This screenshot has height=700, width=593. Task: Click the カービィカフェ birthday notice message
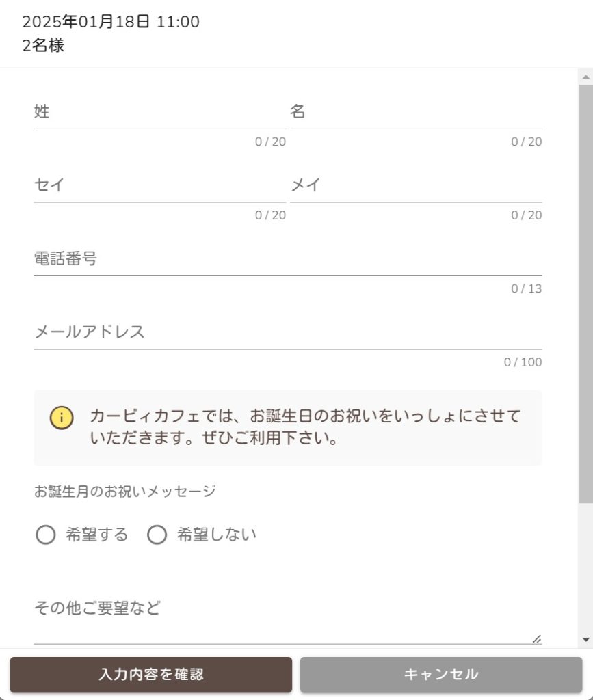click(x=305, y=427)
